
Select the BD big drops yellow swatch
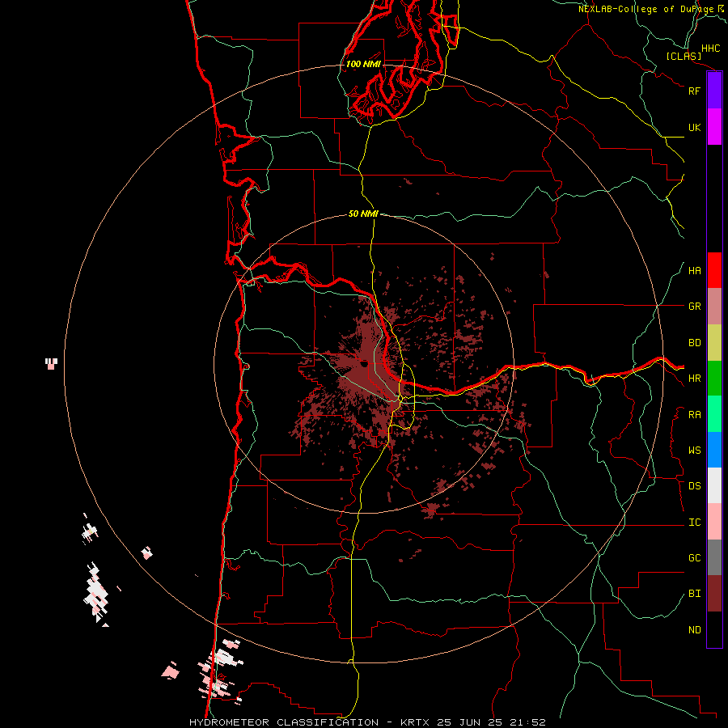tap(714, 343)
